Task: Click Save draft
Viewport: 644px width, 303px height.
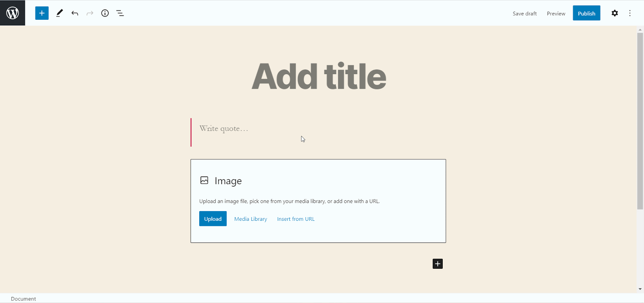Action: click(524, 13)
